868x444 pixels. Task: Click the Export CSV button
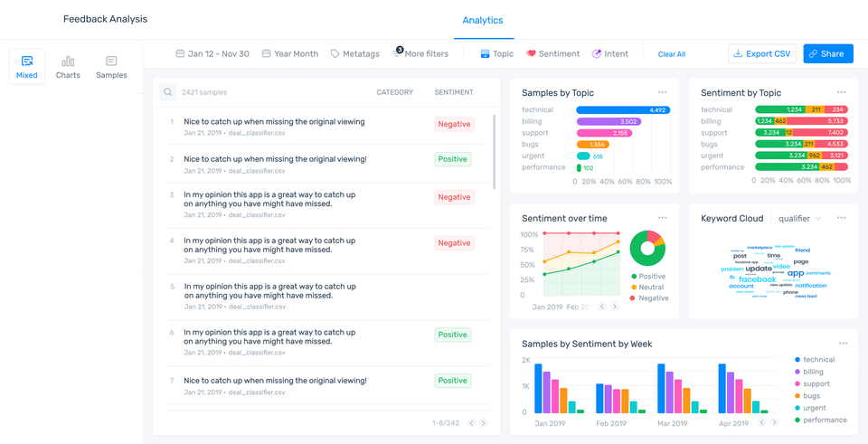pos(762,54)
